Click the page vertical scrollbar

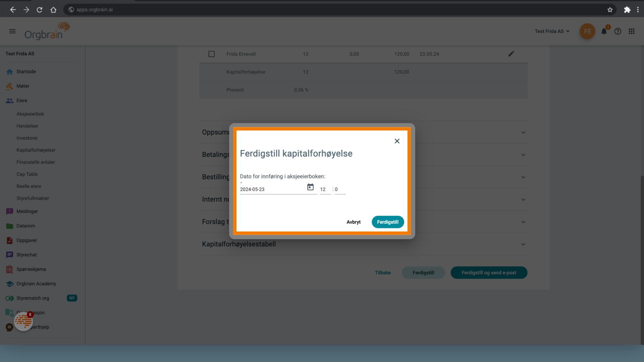click(642, 260)
